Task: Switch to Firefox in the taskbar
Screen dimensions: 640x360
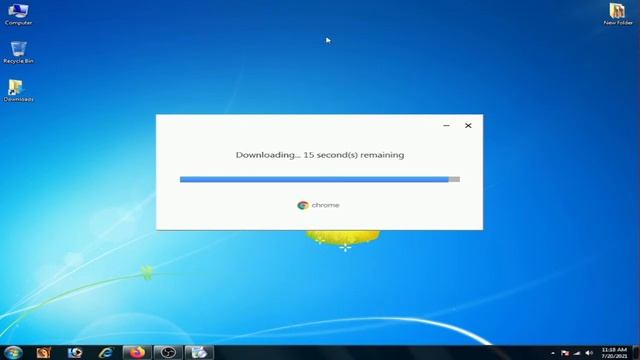Action: [x=137, y=353]
